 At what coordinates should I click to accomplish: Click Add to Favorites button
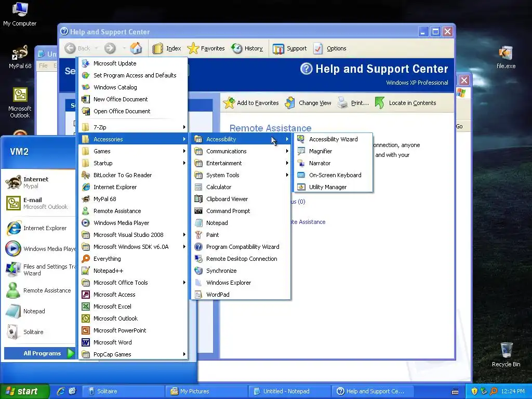tap(251, 103)
